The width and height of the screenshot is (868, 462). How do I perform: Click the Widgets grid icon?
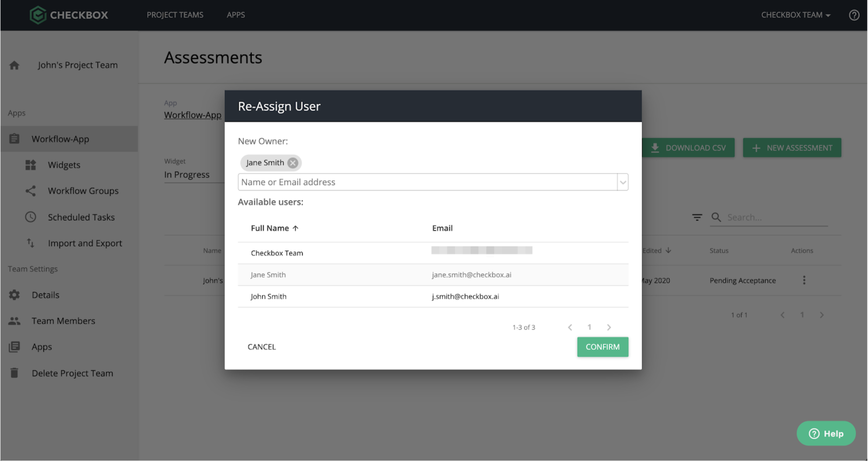[31, 165]
